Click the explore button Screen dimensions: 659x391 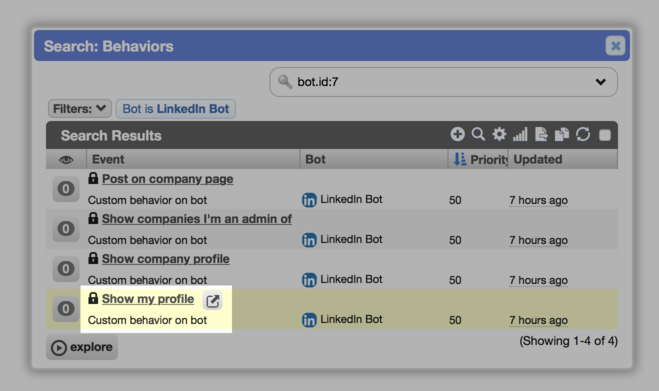[82, 347]
